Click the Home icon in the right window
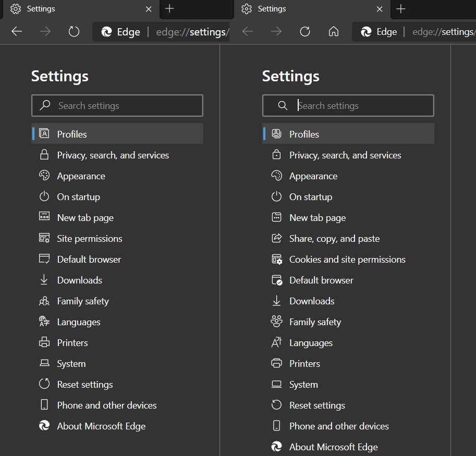The width and height of the screenshot is (476, 456). point(333,31)
